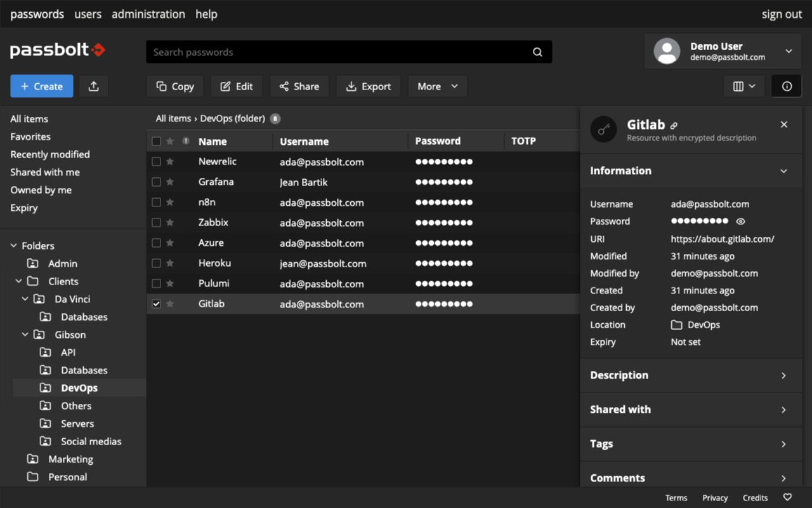Click the search magnifier icon
Screen dimensions: 812x508
[x=537, y=51]
